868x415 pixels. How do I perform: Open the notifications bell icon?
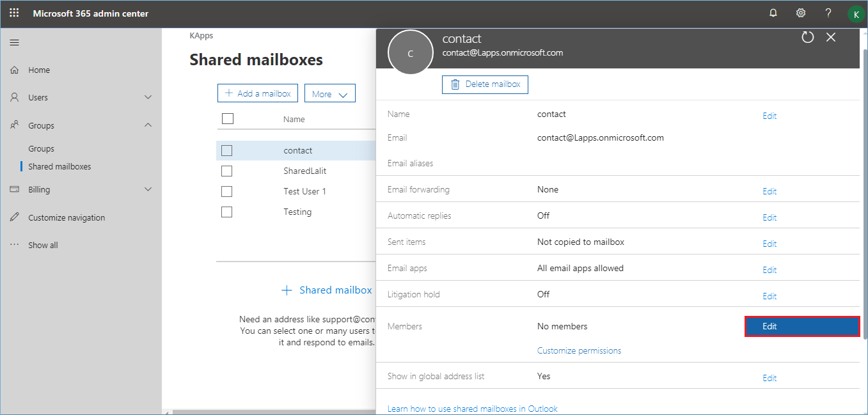(773, 13)
